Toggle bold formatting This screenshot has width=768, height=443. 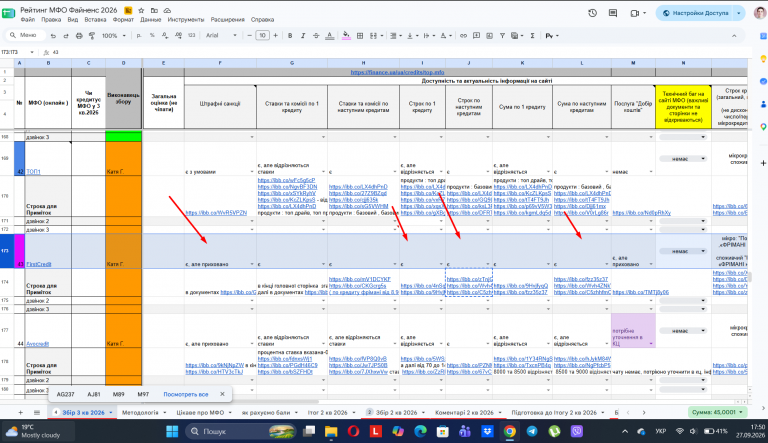coord(290,36)
